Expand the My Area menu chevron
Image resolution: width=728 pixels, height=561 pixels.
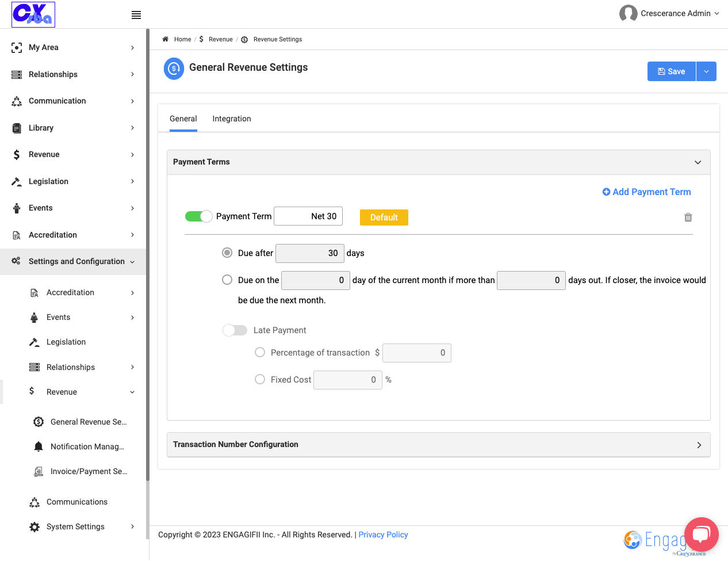[133, 48]
